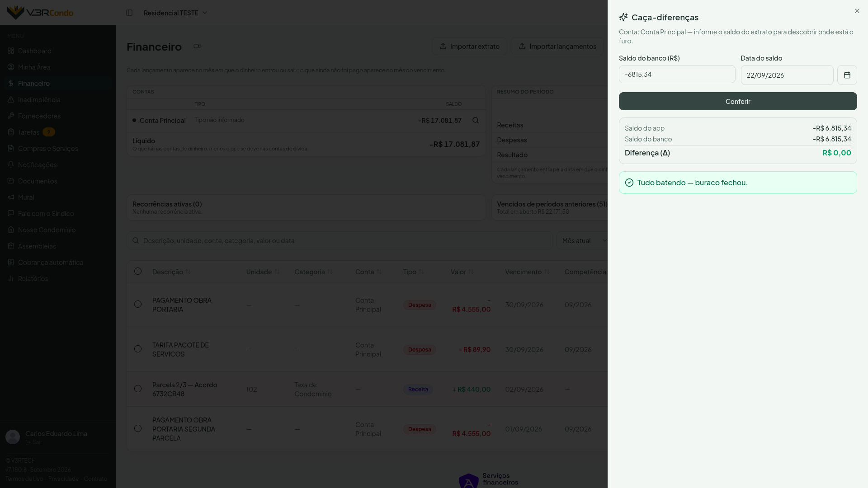Open the Residencial TESTE condominium dropdown
Viewport: 868px width, 488px height.
(x=175, y=13)
